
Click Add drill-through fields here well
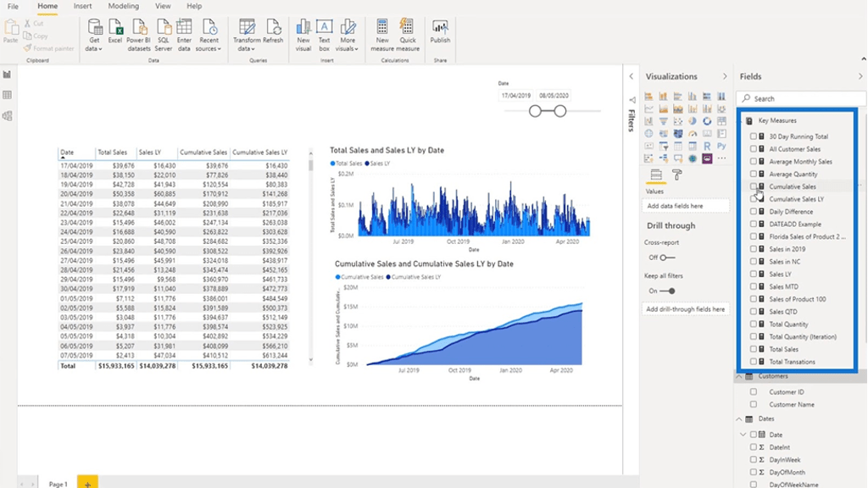[x=685, y=309]
